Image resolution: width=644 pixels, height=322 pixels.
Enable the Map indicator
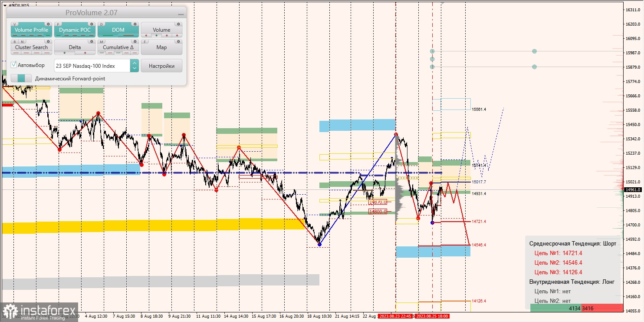pos(161,47)
